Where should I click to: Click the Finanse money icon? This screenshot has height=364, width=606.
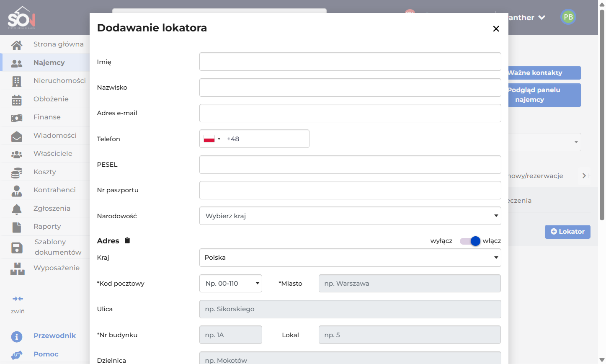17,118
